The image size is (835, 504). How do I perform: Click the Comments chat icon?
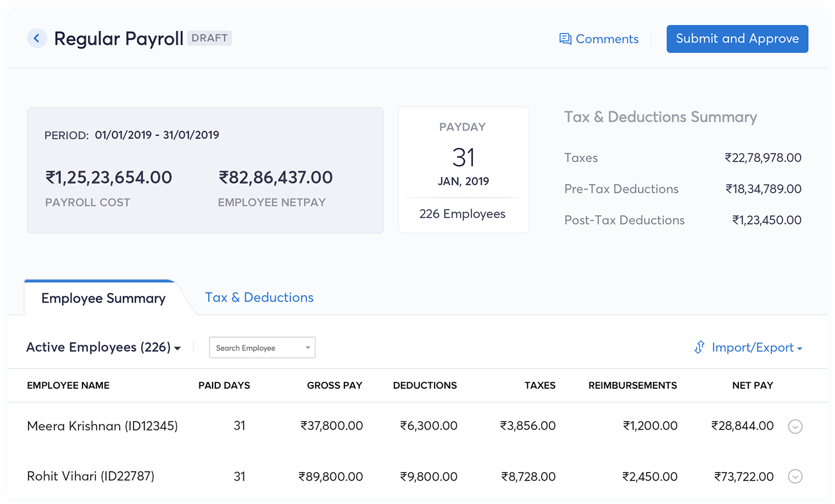(565, 38)
